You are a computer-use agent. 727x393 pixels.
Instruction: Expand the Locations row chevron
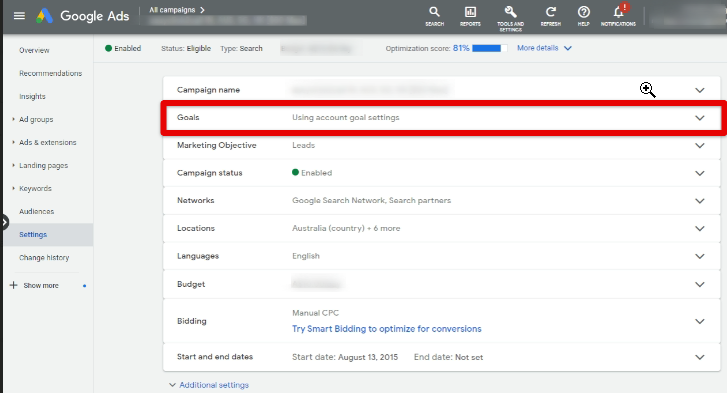click(700, 228)
